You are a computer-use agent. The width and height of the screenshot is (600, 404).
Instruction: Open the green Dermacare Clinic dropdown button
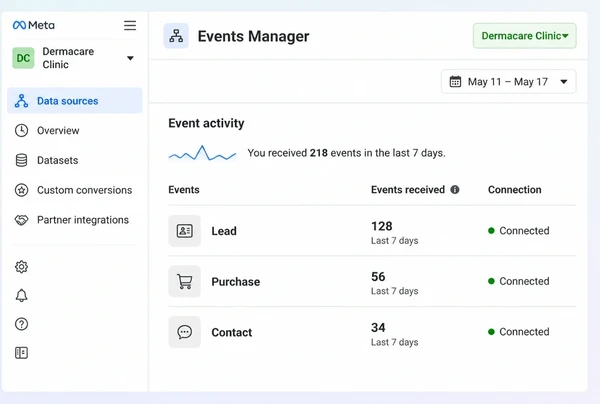[x=525, y=36]
